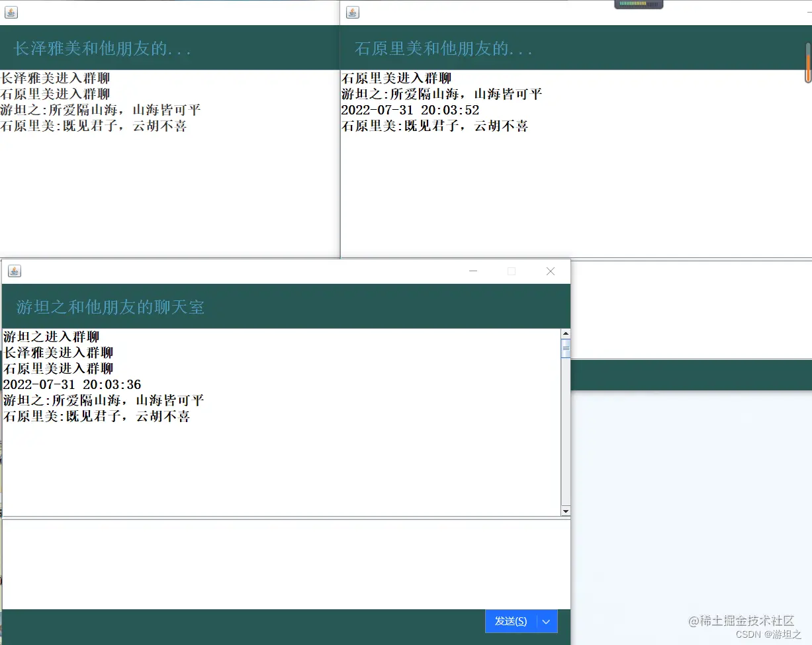The image size is (812, 645).
Task: Click the 稀土掘金技术社区 watermark link
Action: click(741, 621)
